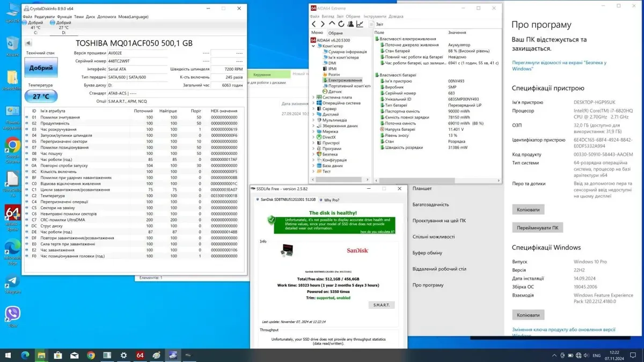Open the Диск menu in CrystalDiskInfo
This screenshot has height=362, width=644.
pos(90,17)
